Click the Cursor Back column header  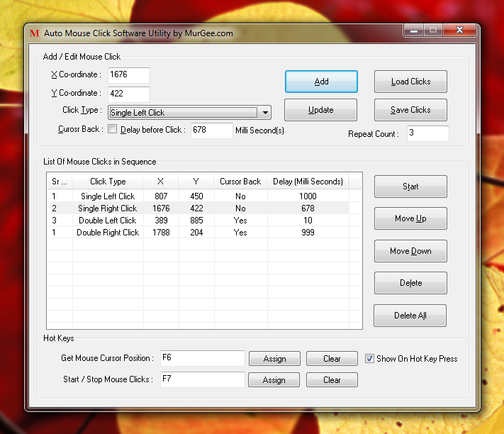(x=240, y=182)
